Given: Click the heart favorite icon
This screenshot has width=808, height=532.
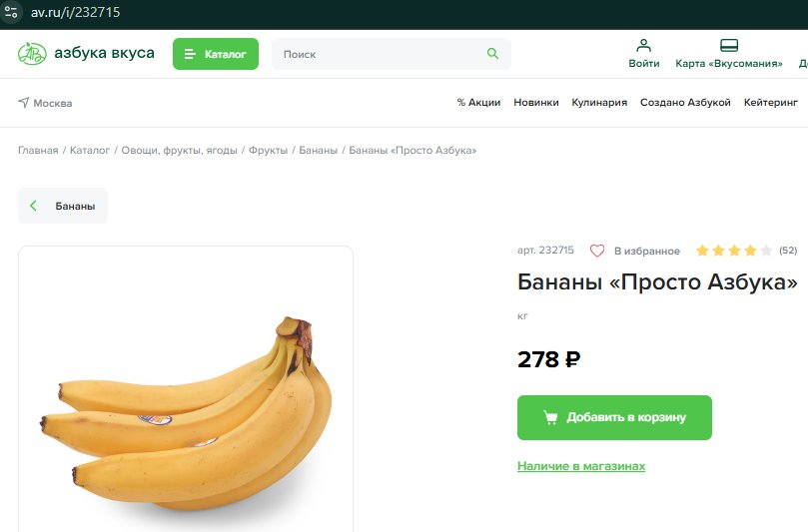Looking at the screenshot, I should pos(597,251).
